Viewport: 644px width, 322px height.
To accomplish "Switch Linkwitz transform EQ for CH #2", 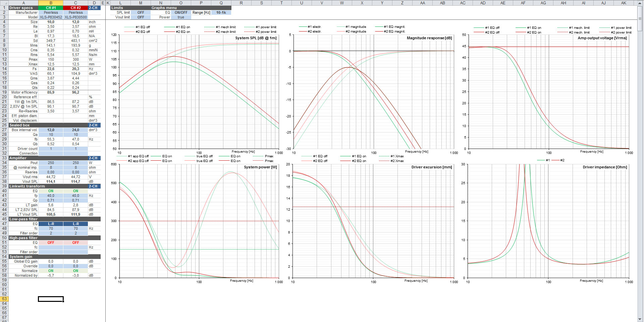I will 75,191.
